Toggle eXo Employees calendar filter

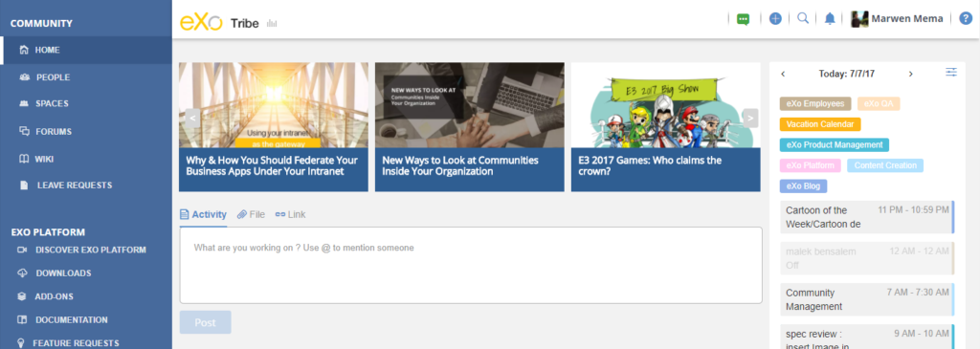(815, 103)
